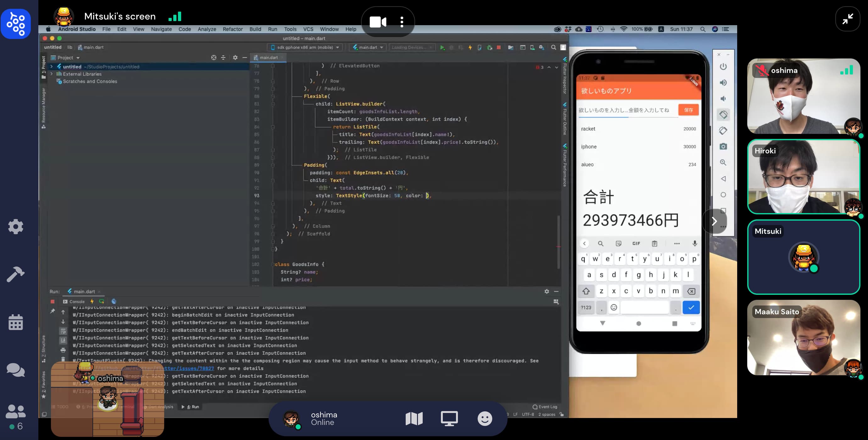
Task: Open the Gather calendar in left sidebar
Action: pos(15,322)
